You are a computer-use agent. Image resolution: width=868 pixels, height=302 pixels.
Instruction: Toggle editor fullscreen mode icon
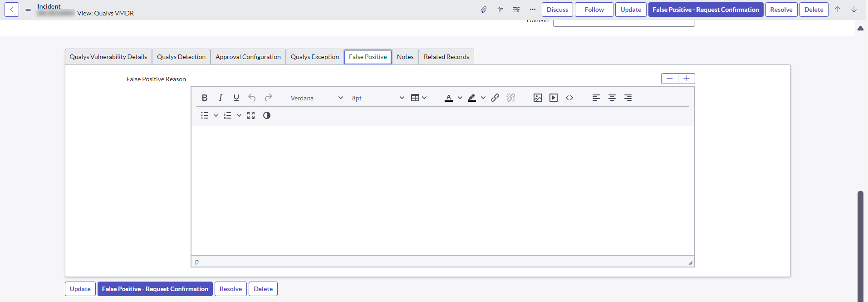pyautogui.click(x=251, y=115)
